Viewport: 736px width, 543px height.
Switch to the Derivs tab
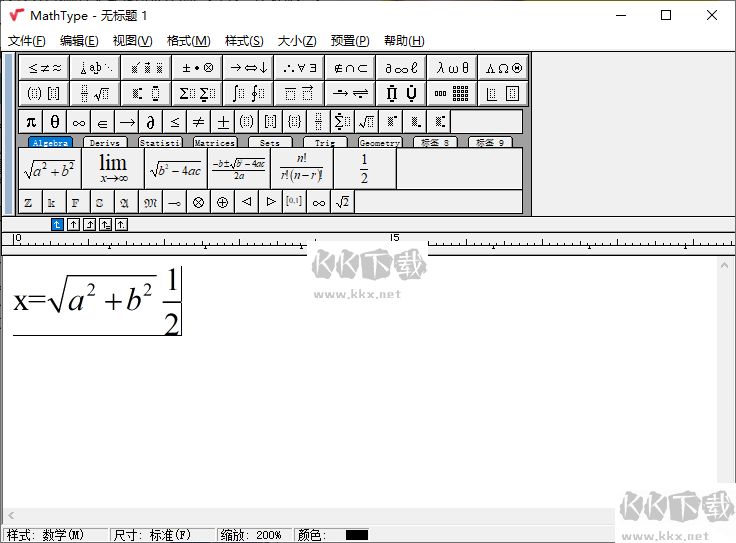tap(105, 143)
